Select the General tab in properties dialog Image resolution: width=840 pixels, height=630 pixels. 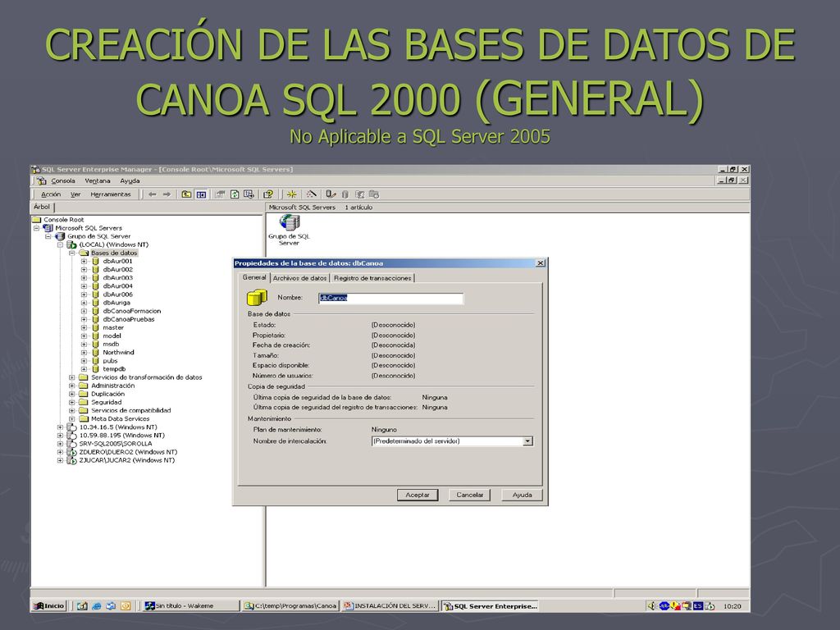coord(254,277)
